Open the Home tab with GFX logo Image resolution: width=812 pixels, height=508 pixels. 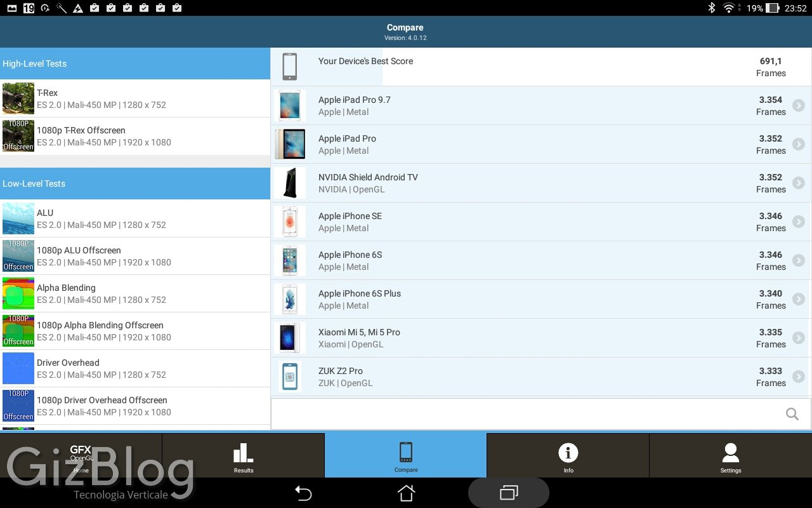(x=81, y=455)
